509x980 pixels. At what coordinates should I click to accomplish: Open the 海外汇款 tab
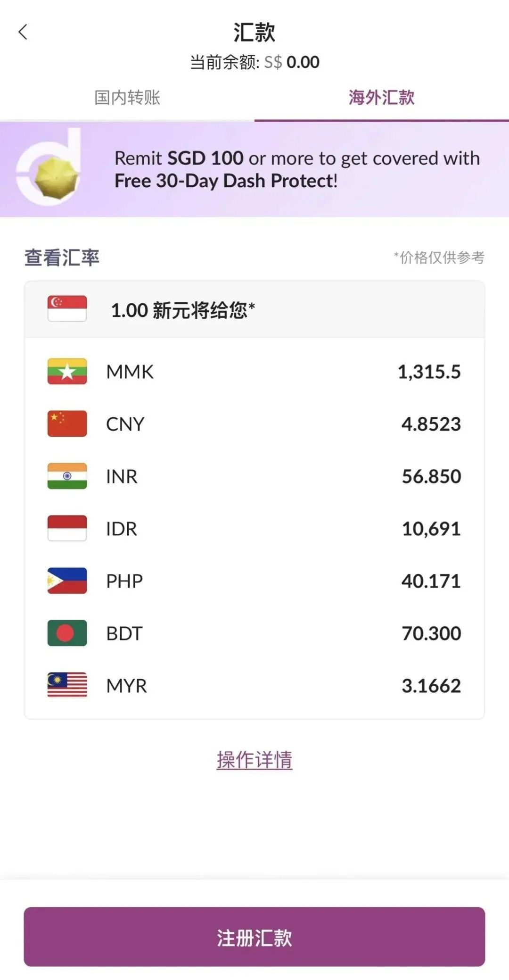point(382,99)
